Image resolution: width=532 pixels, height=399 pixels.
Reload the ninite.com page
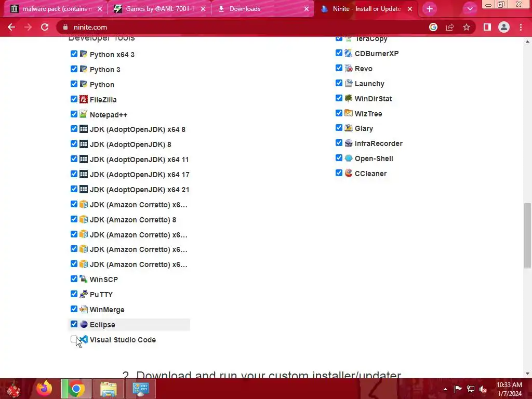pyautogui.click(x=45, y=27)
